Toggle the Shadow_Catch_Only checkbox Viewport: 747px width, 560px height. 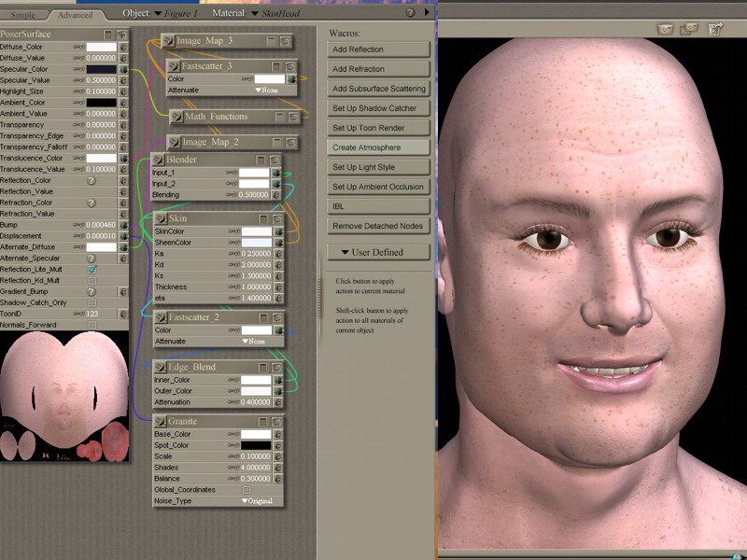pyautogui.click(x=92, y=302)
